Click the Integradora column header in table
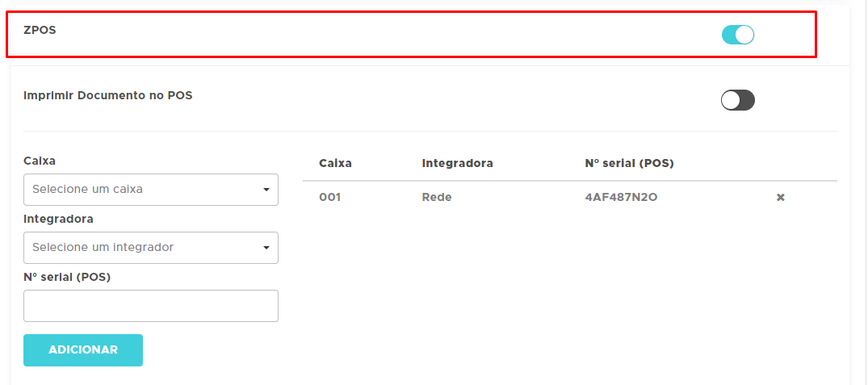The height and width of the screenshot is (385, 868). pyautogui.click(x=457, y=163)
